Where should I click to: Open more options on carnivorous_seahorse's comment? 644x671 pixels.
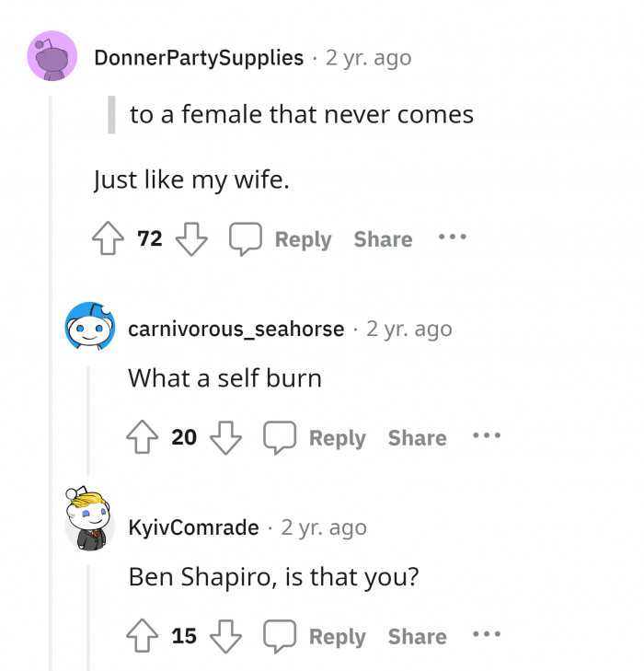(x=487, y=436)
